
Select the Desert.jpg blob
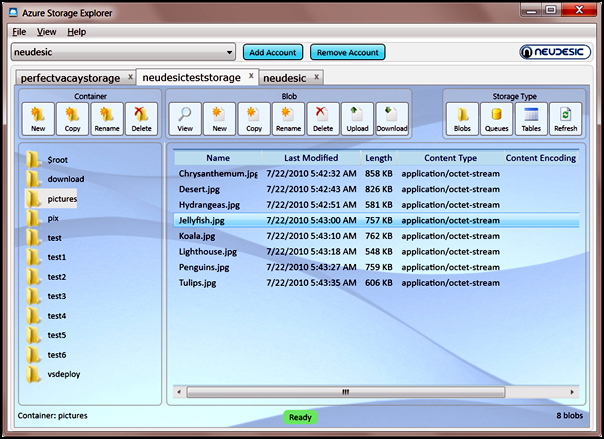pos(376,189)
